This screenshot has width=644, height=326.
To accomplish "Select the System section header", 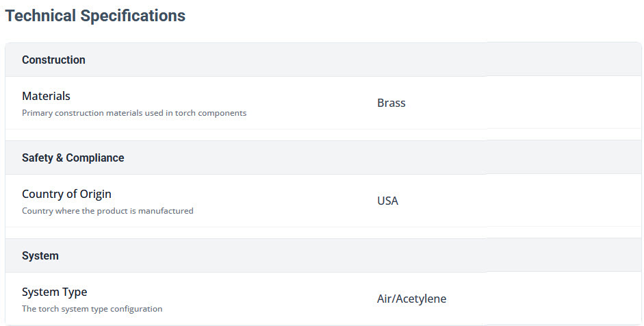I will 40,255.
